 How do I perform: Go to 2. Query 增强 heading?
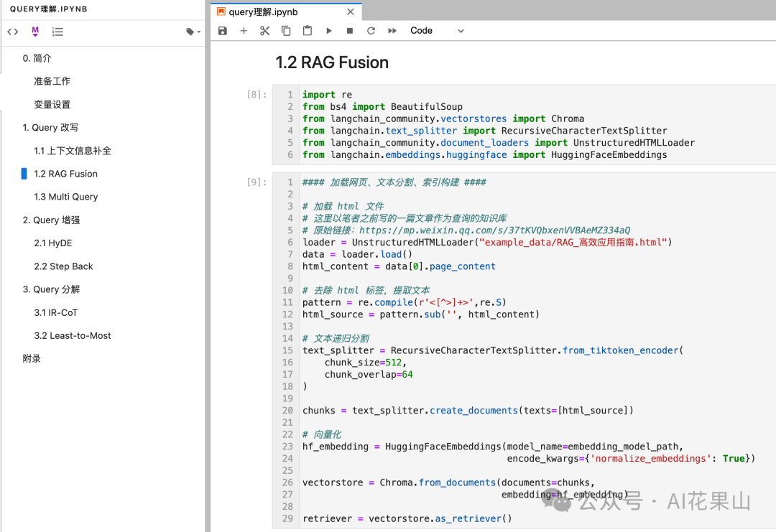coord(51,220)
